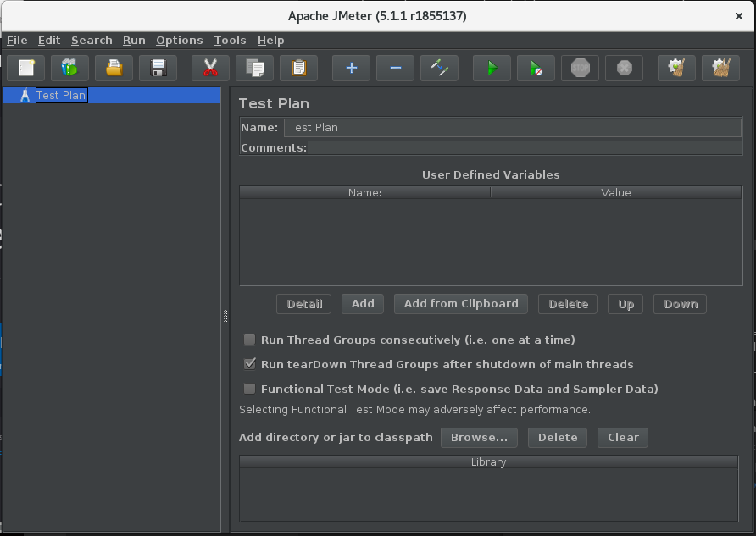This screenshot has width=756, height=536.
Task: Start test without pauses
Action: click(x=536, y=68)
